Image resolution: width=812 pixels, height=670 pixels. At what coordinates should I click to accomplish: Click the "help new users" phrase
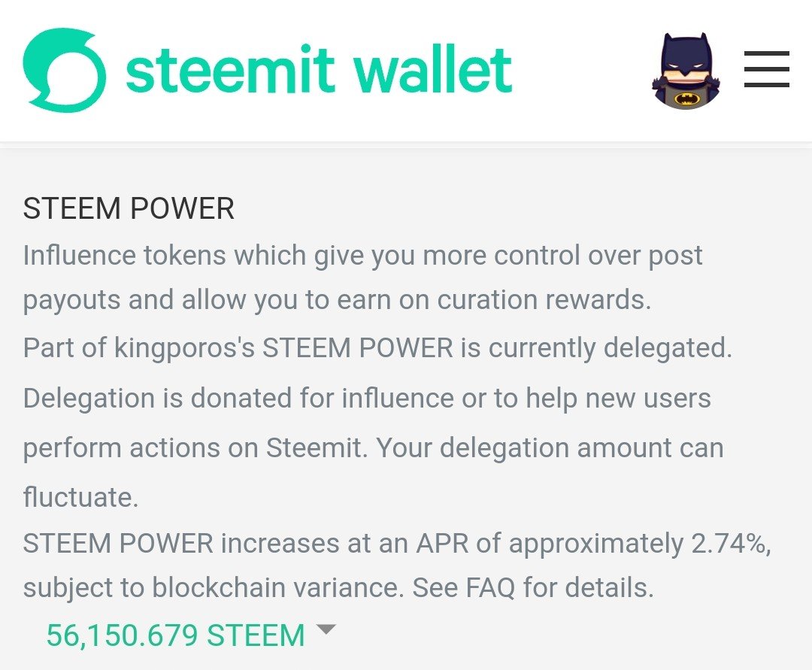tap(618, 398)
